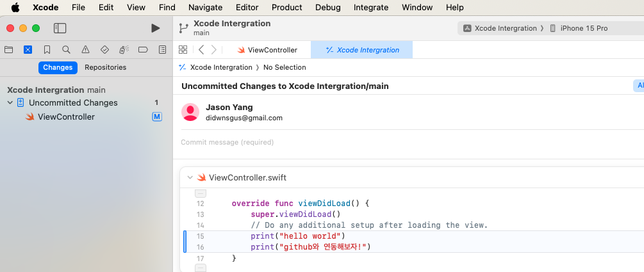Click line number 16 in gutter

[201, 247]
